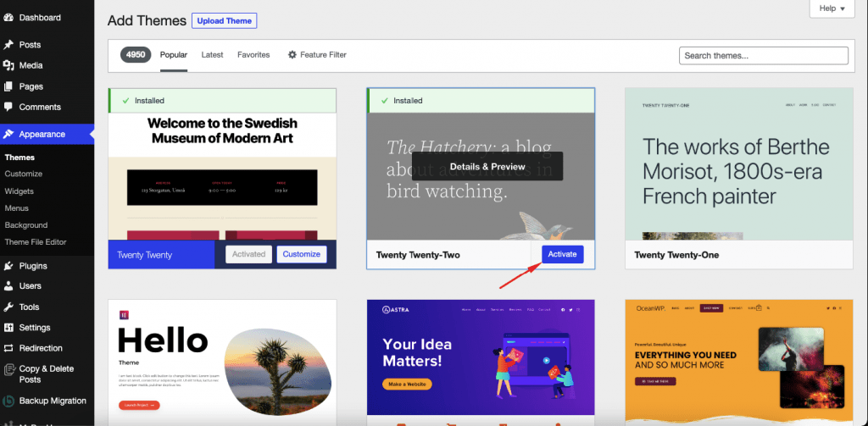Click the Redirection arrows icon
The width and height of the screenshot is (868, 426).
[x=8, y=348]
